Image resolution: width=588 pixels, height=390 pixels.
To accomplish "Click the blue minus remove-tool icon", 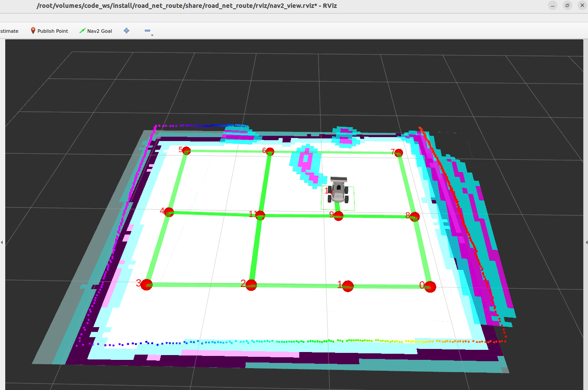I will [147, 31].
